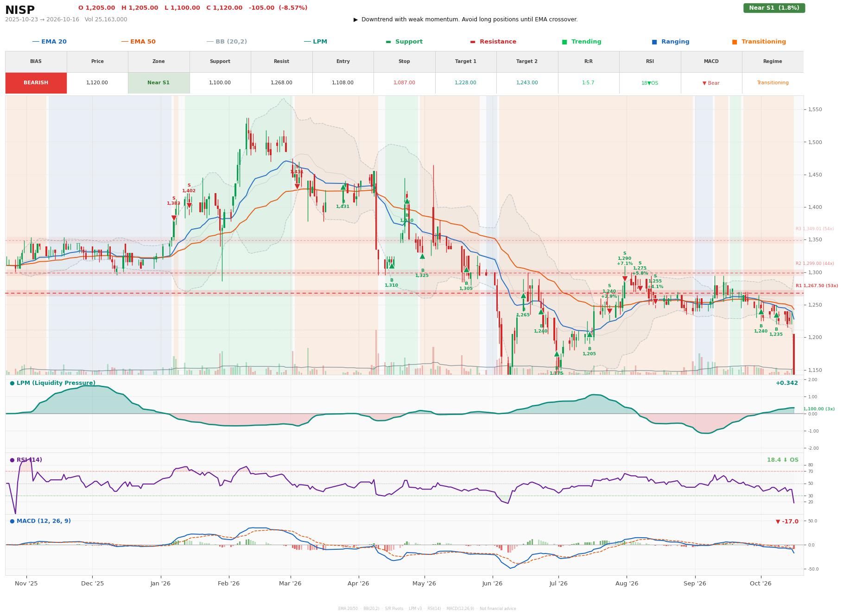843x616 pixels.
Task: Toggle the blue Ranging legend item
Action: (x=670, y=42)
